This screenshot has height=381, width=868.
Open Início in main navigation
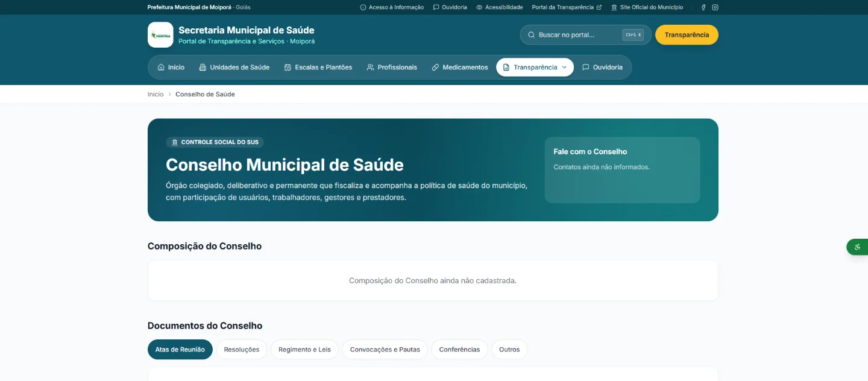click(x=171, y=68)
